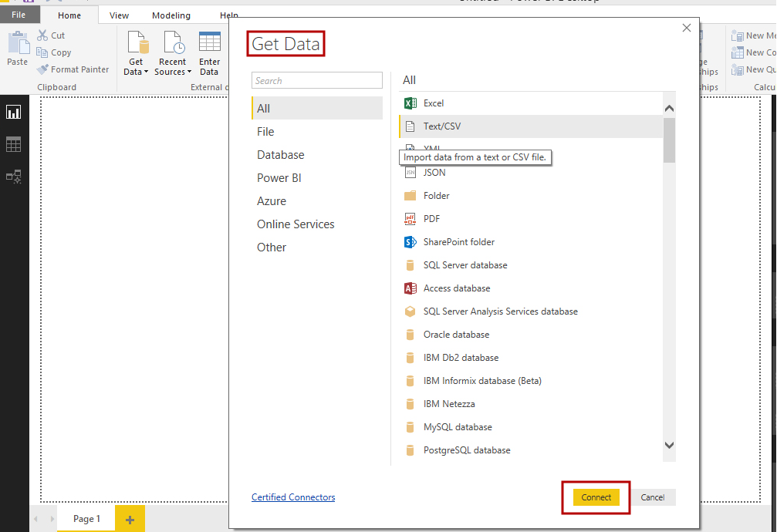Select the File category
777x532 pixels.
coord(317,131)
